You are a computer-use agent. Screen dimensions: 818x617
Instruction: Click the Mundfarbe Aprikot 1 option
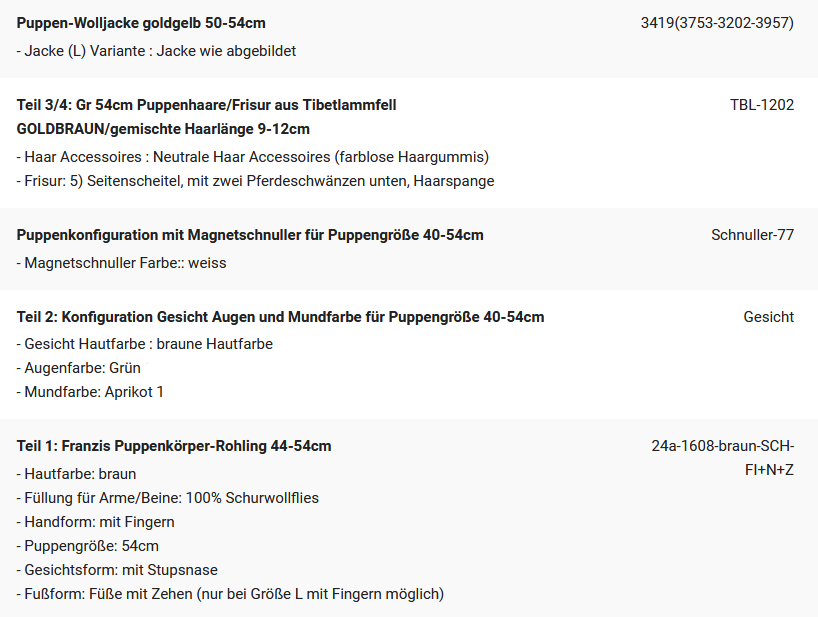90,392
